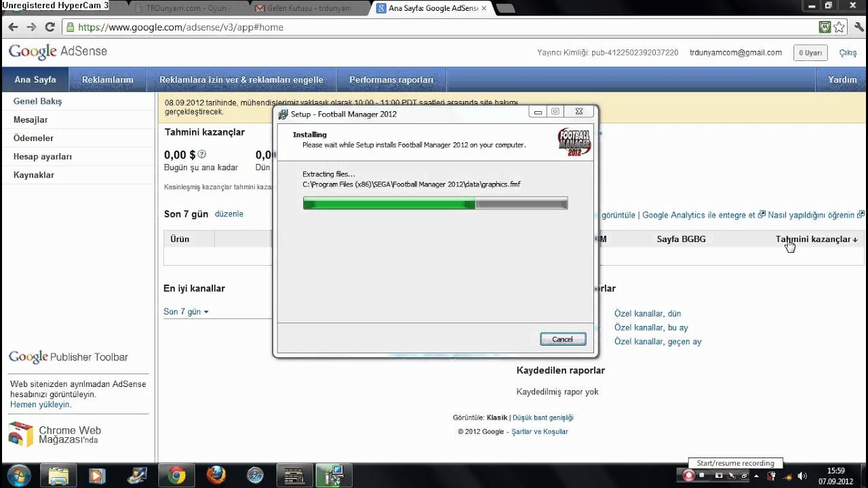The image size is (868, 488).
Task: Click the Setup installer taskbar icon
Action: click(334, 476)
